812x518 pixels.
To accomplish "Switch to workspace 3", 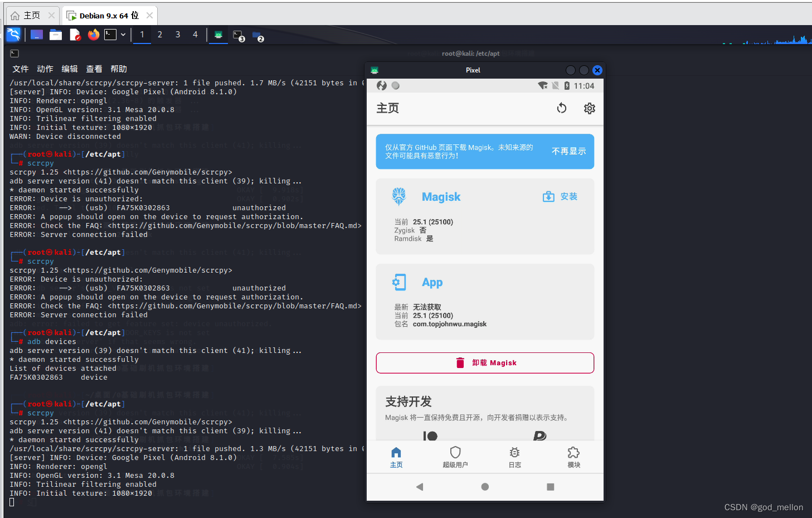I will tap(178, 35).
